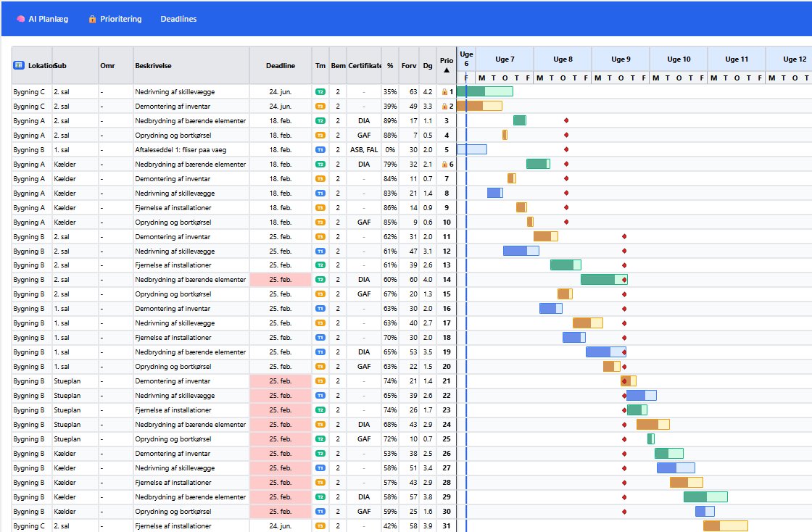Image resolution: width=812 pixels, height=532 pixels.
Task: Click the empty blue Gantt bar for Aftaleseddel 1
Action: point(473,149)
